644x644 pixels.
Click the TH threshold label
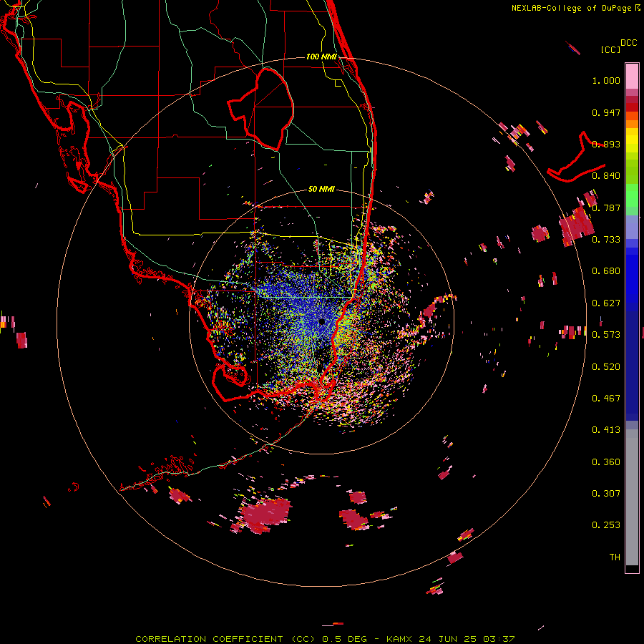tap(615, 557)
